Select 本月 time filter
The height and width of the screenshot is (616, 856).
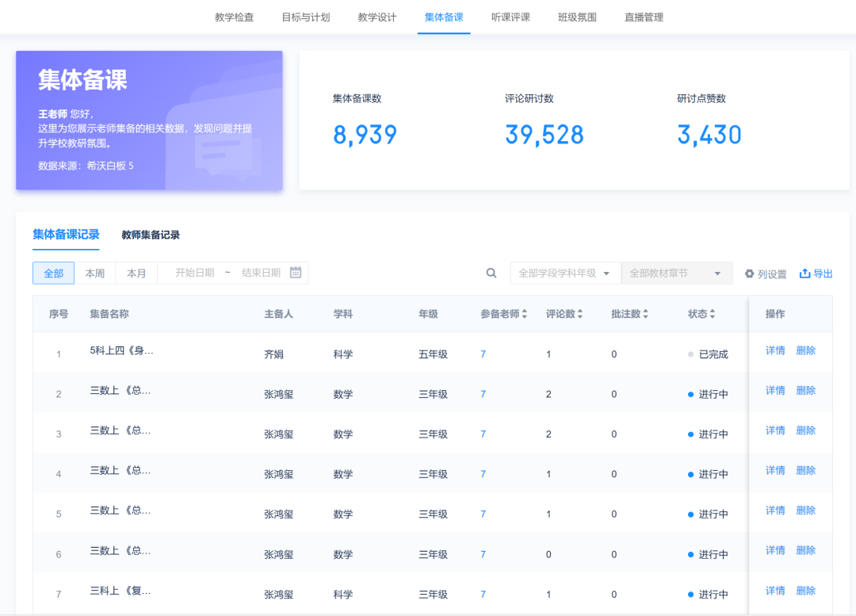click(136, 273)
